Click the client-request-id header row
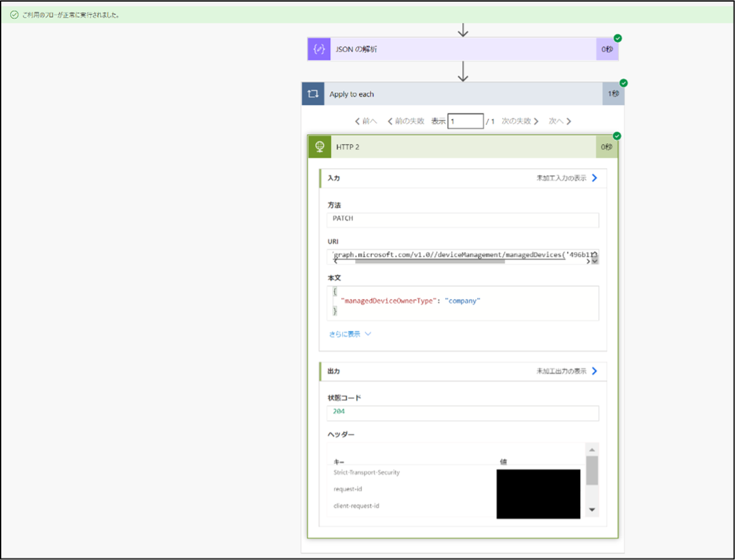The width and height of the screenshot is (735, 560). tap(356, 506)
